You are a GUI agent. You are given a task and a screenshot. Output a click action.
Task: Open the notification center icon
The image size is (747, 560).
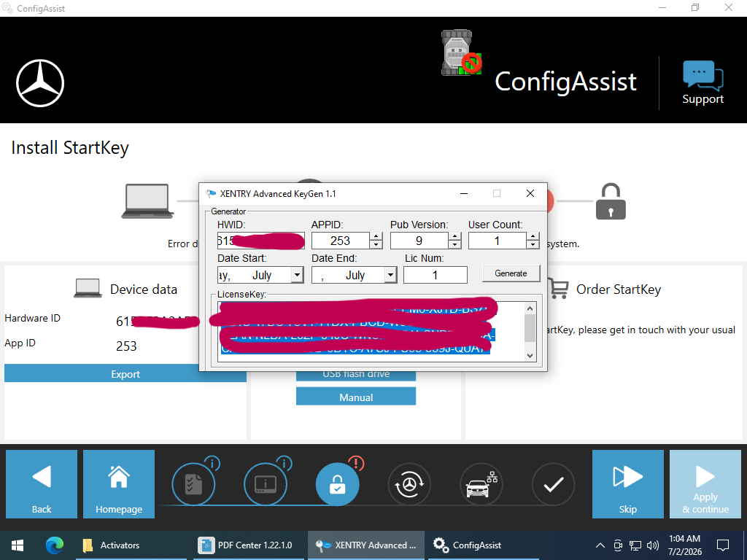point(723,545)
